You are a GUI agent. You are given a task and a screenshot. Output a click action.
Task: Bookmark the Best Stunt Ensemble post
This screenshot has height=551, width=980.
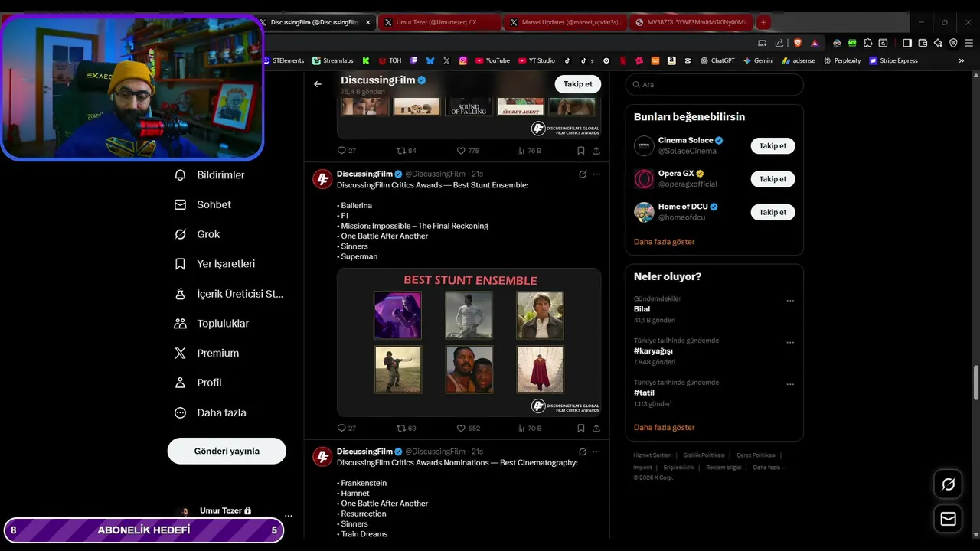coord(581,429)
